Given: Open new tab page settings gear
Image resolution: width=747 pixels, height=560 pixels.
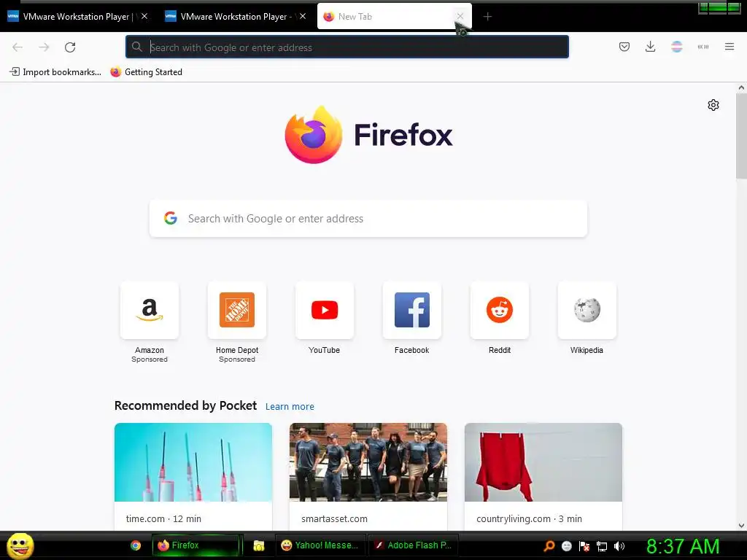Looking at the screenshot, I should click(713, 105).
